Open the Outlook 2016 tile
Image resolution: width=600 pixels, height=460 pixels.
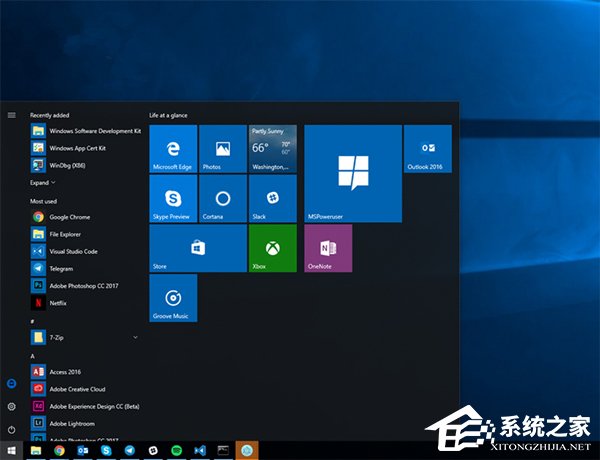[x=428, y=148]
